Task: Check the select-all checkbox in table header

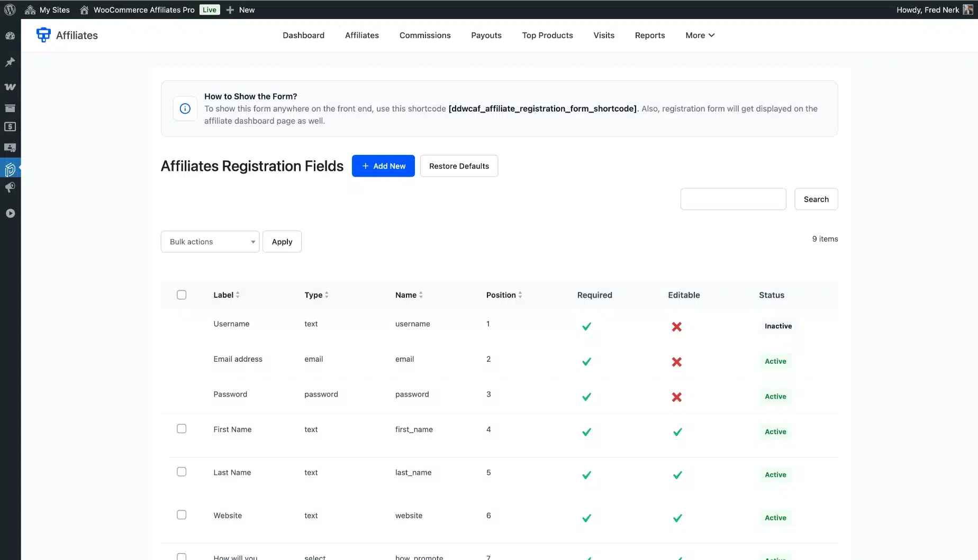Action: point(182,295)
